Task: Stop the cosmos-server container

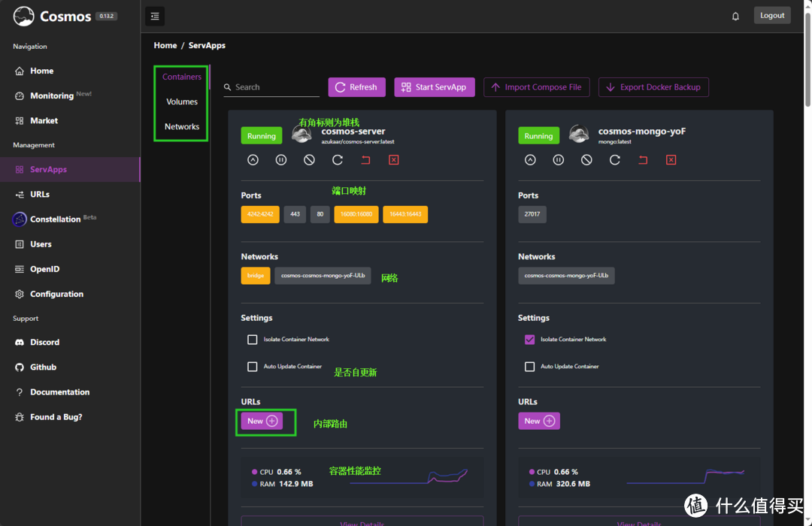Action: pos(309,160)
